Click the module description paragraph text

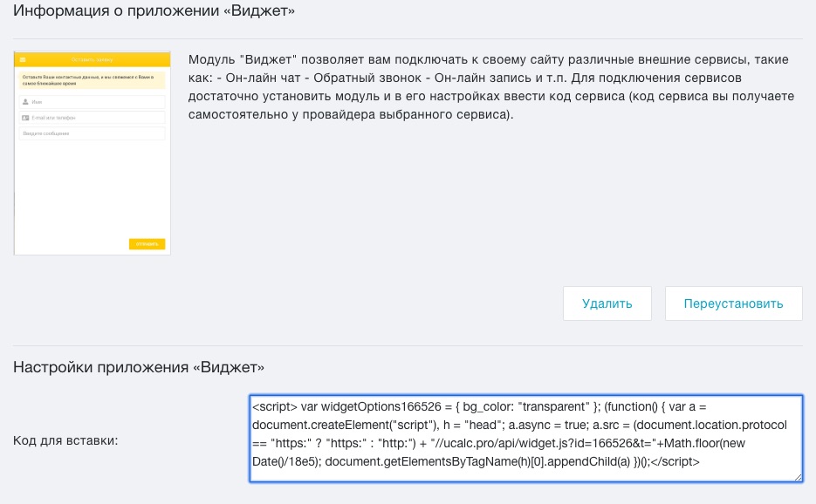(x=490, y=87)
